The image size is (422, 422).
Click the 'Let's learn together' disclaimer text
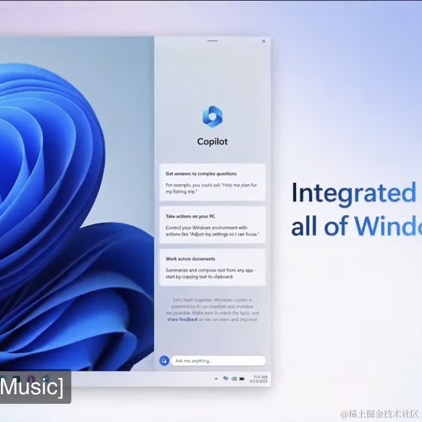pyautogui.click(x=212, y=310)
